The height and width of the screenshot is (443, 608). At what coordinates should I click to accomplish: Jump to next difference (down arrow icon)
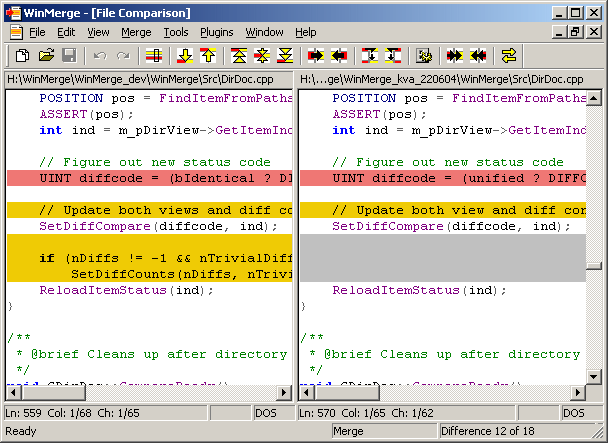(185, 56)
